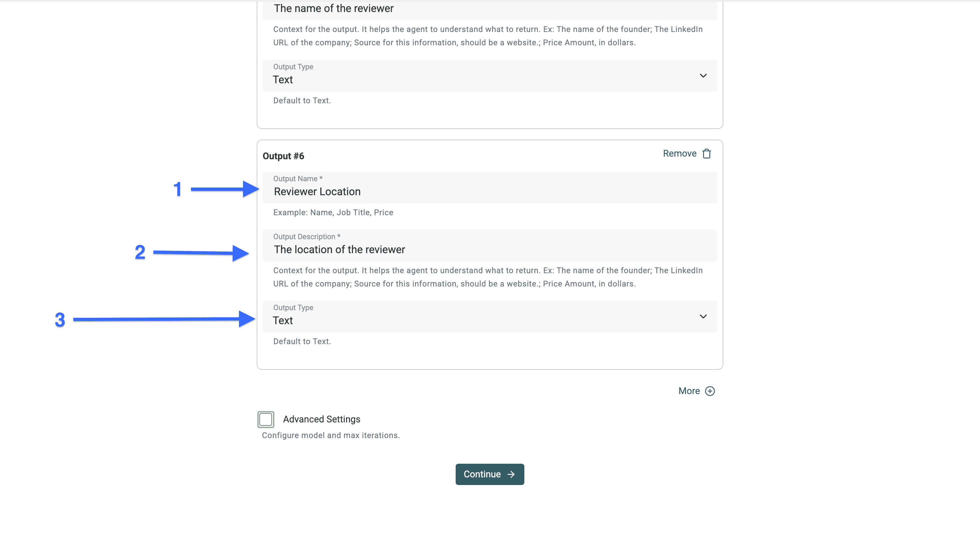Screen dimensions: 980x533
Task: Click More to add another output
Action: coord(689,391)
